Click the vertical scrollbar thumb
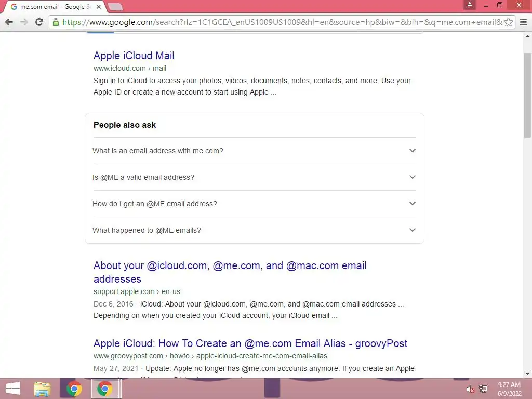 527,95
